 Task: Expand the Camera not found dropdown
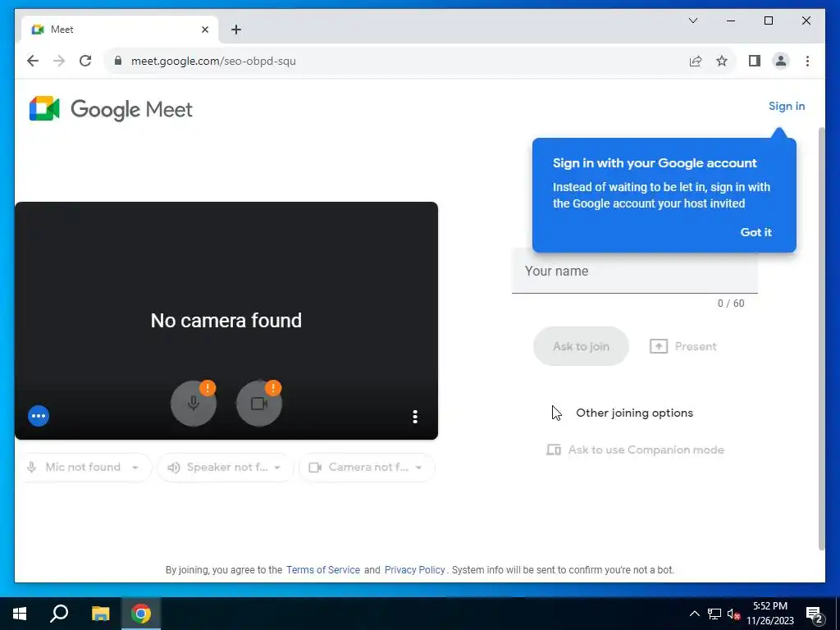[x=367, y=467]
